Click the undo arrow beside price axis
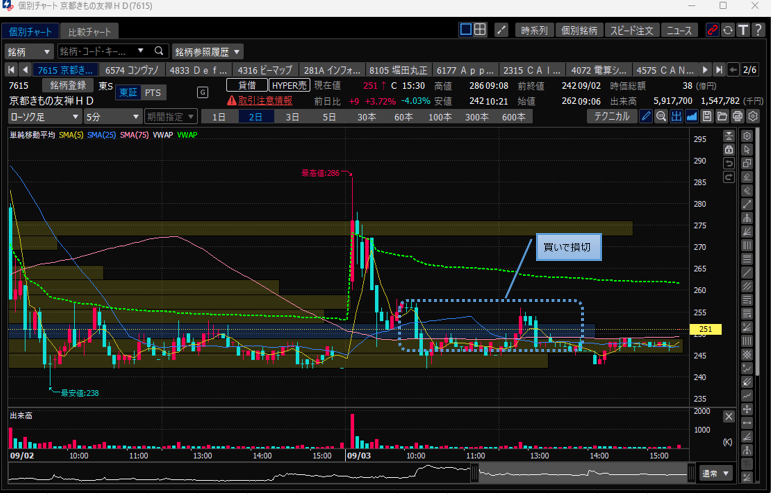 click(729, 162)
